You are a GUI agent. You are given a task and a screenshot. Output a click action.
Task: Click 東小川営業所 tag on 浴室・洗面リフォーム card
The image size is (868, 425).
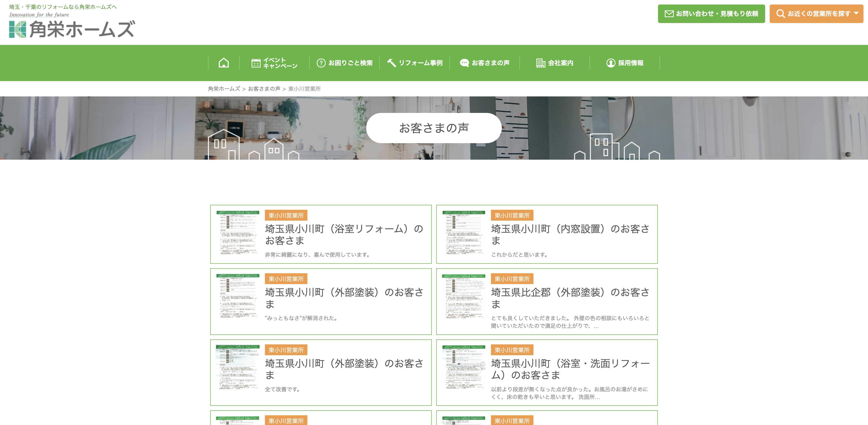click(x=512, y=350)
